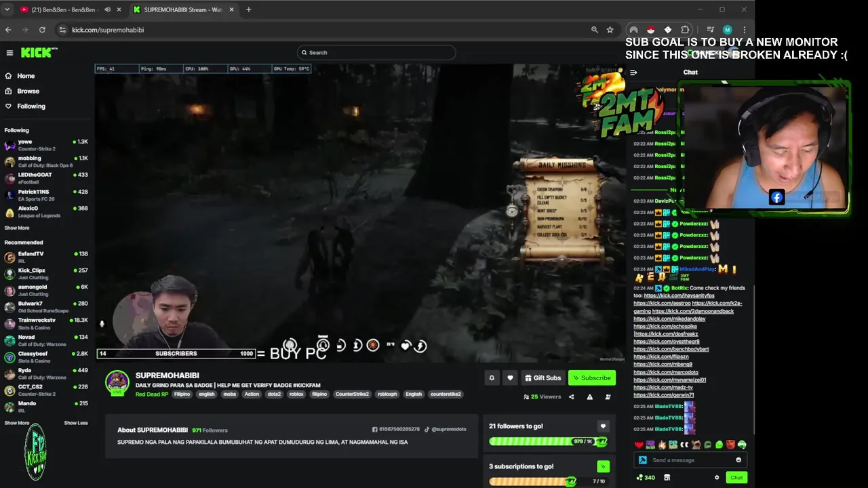Open followed channel yowe
The height and width of the screenshot is (488, 868).
tap(46, 145)
